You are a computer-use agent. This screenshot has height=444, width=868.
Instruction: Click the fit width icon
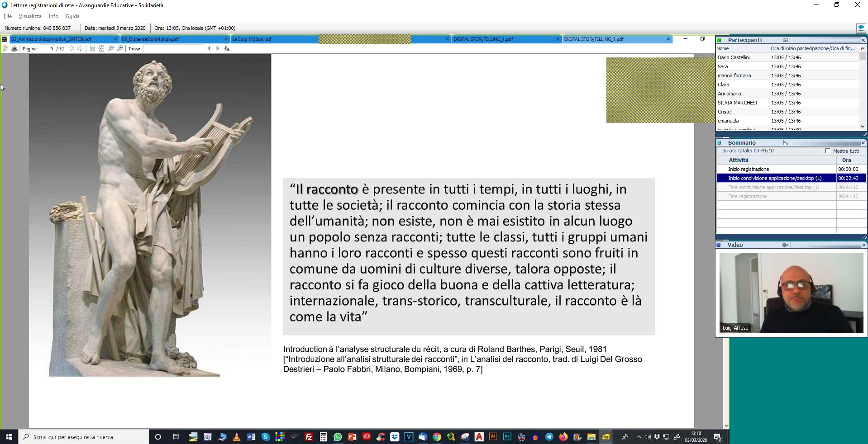tap(92, 48)
